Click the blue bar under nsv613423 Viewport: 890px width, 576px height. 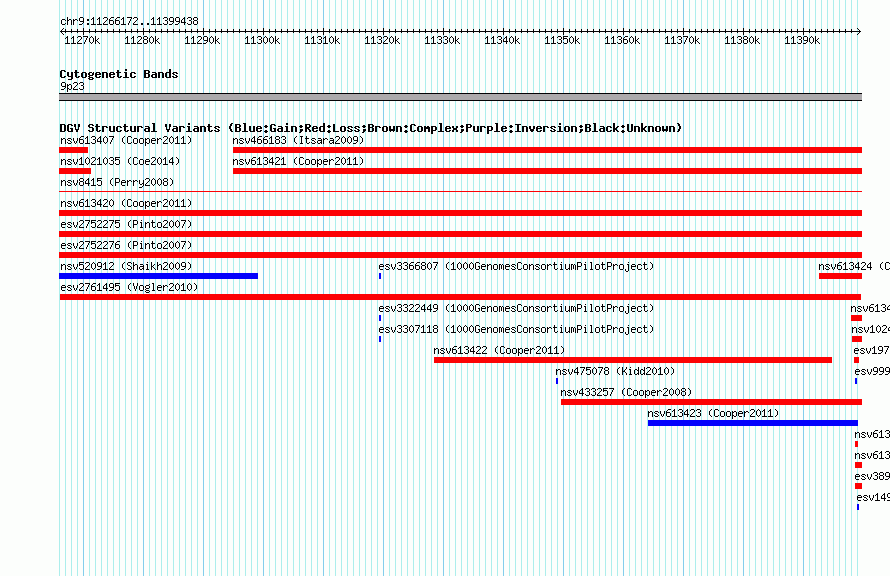pos(753,423)
